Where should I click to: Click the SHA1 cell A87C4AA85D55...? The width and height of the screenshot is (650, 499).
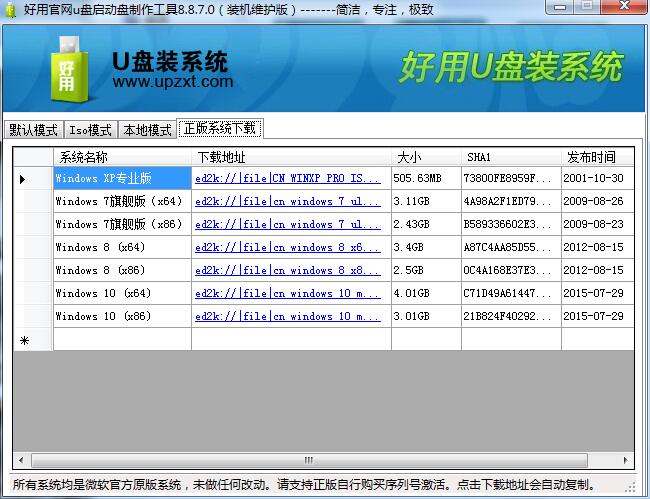511,247
